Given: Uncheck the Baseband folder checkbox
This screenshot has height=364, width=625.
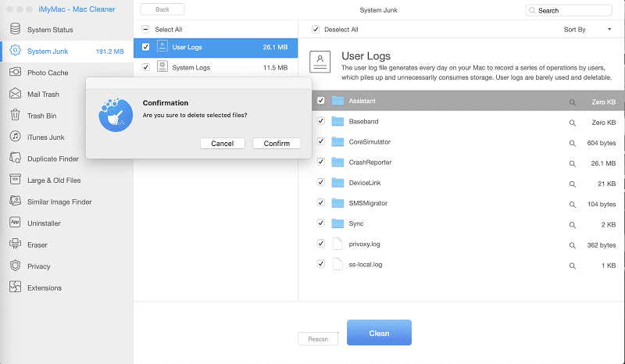Looking at the screenshot, I should (321, 121).
